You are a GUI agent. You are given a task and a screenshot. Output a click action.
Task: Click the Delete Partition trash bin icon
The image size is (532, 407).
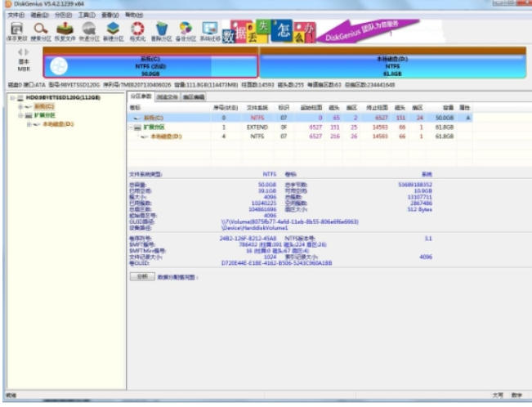(162, 31)
